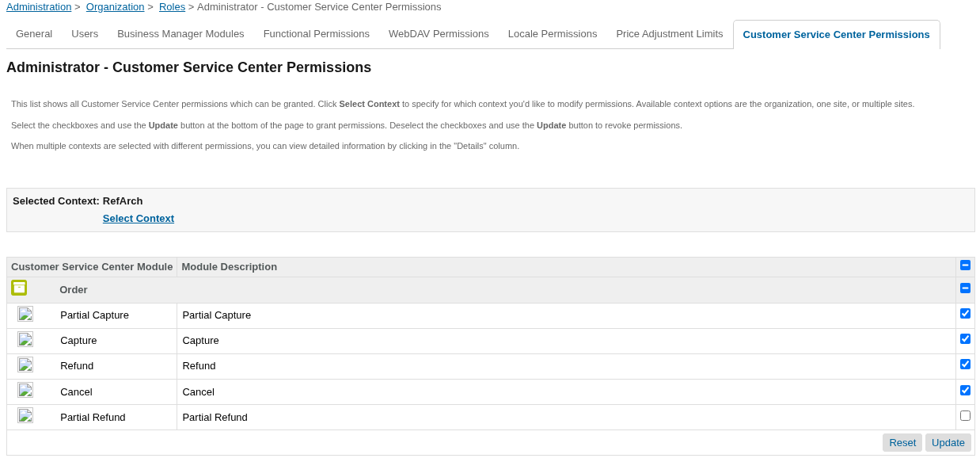Uncheck the Capture permission checkbox
The height and width of the screenshot is (462, 980).
click(965, 339)
